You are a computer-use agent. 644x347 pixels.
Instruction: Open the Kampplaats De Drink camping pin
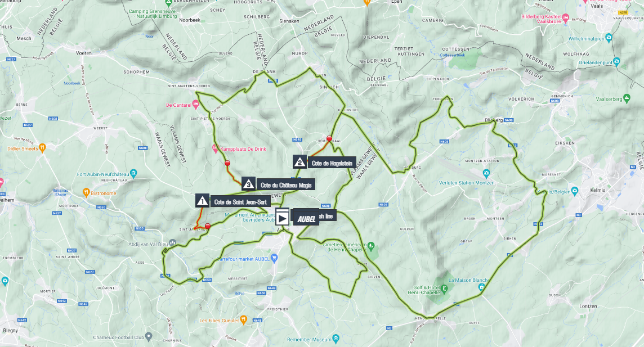[x=215, y=148]
